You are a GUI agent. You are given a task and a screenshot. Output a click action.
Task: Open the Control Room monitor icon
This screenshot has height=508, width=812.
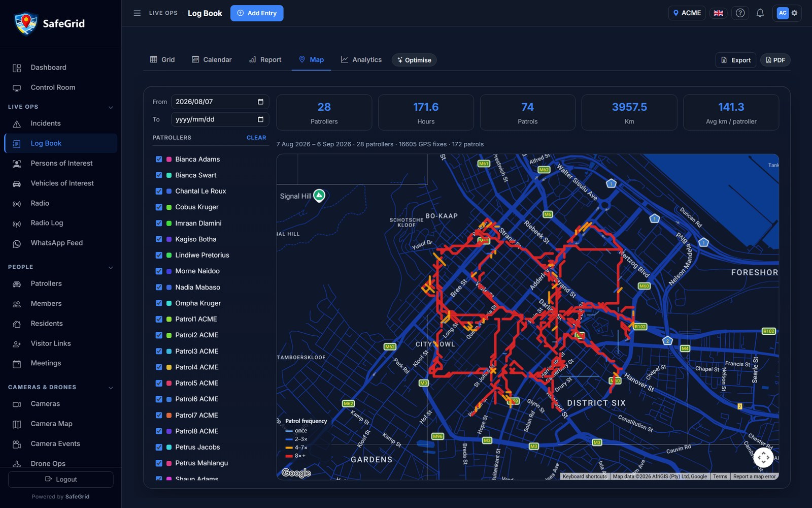coord(17,88)
